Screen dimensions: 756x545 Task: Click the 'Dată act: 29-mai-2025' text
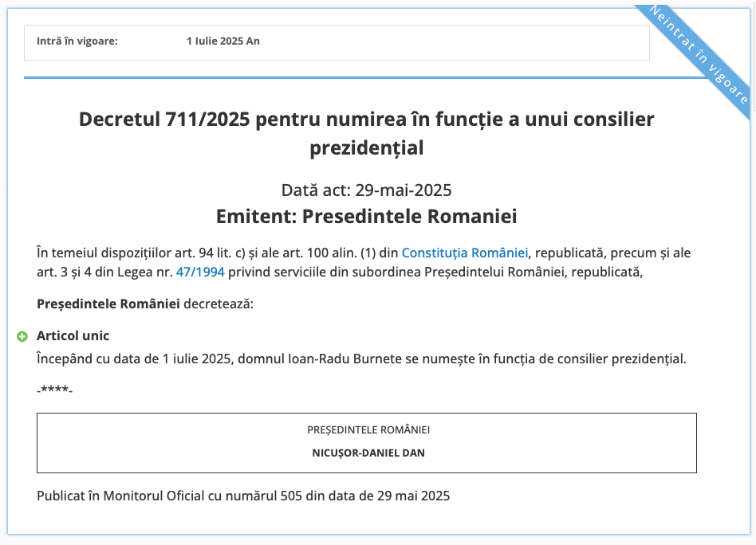tap(366, 190)
